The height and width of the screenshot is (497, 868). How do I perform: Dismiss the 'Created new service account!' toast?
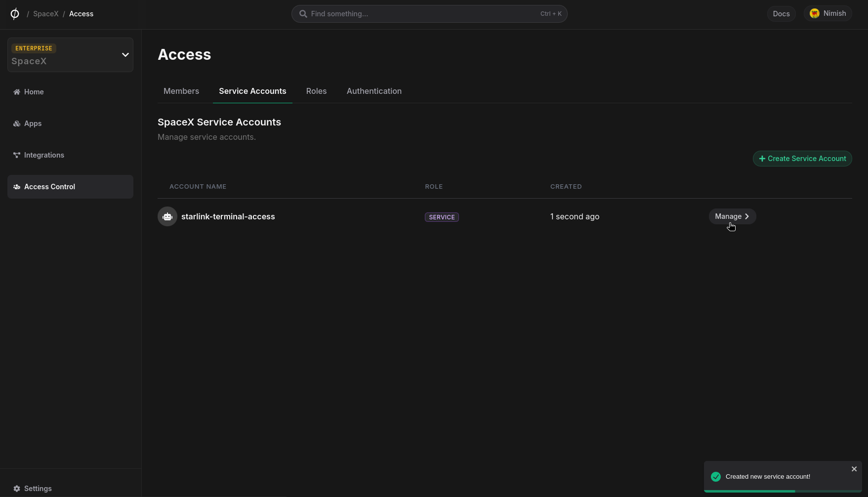coord(854,469)
